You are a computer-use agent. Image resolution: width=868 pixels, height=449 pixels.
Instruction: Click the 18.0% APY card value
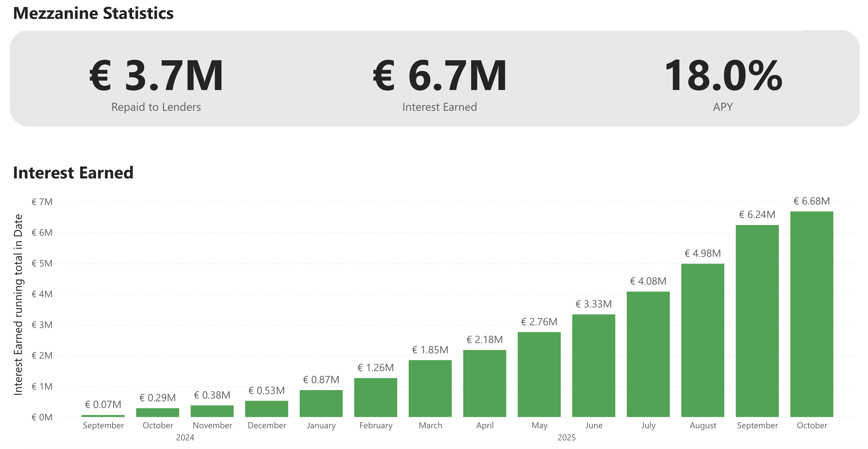pyautogui.click(x=723, y=76)
